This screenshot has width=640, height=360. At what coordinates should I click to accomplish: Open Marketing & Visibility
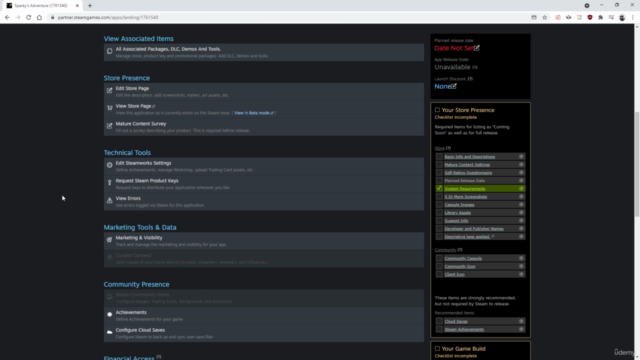(139, 238)
